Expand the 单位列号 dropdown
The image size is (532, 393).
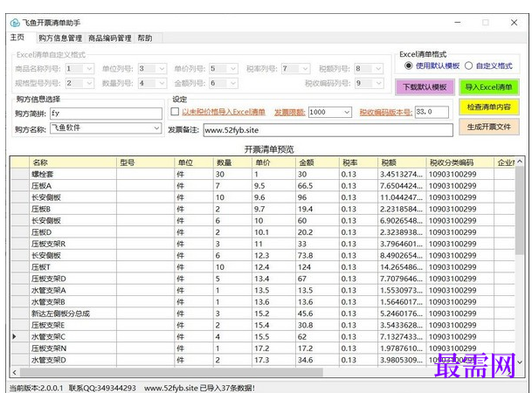(162, 69)
